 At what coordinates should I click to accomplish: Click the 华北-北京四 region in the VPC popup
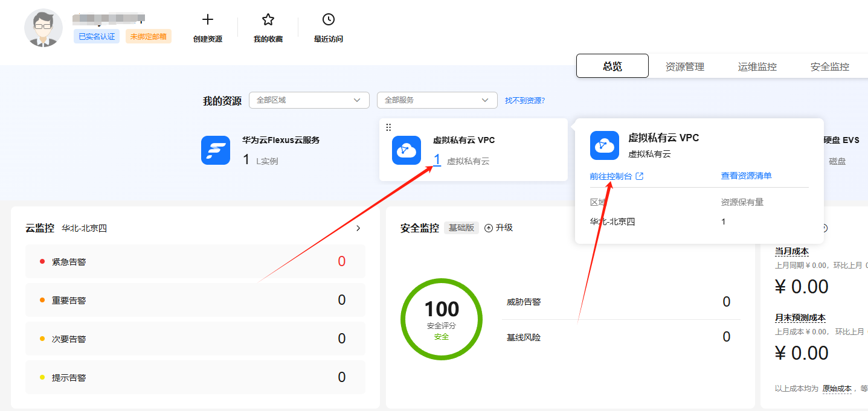pyautogui.click(x=612, y=221)
